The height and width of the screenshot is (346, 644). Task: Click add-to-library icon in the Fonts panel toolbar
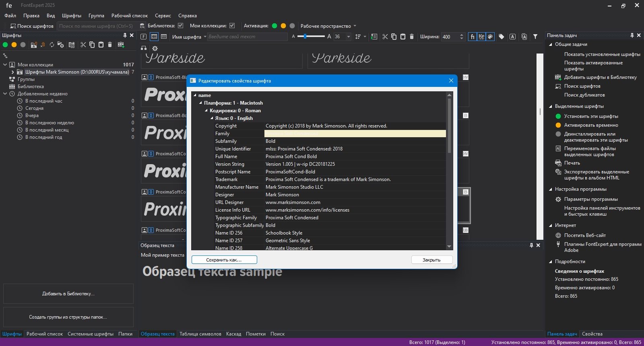pyautogui.click(x=121, y=45)
